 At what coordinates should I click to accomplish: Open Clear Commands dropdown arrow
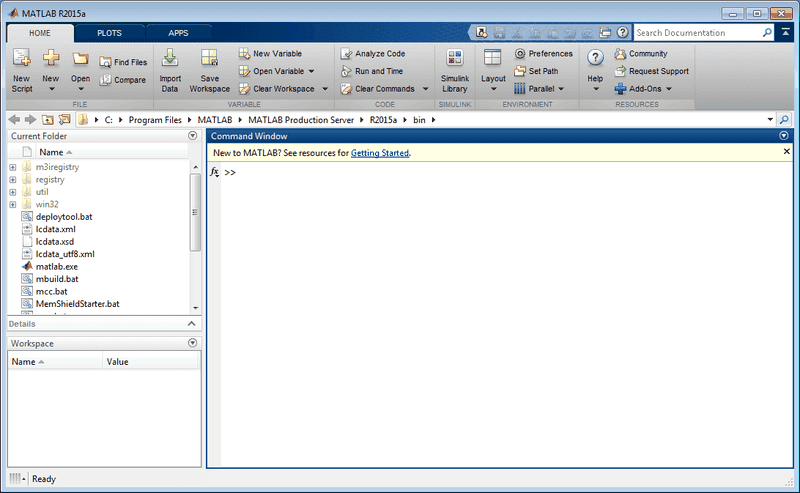[x=426, y=89]
